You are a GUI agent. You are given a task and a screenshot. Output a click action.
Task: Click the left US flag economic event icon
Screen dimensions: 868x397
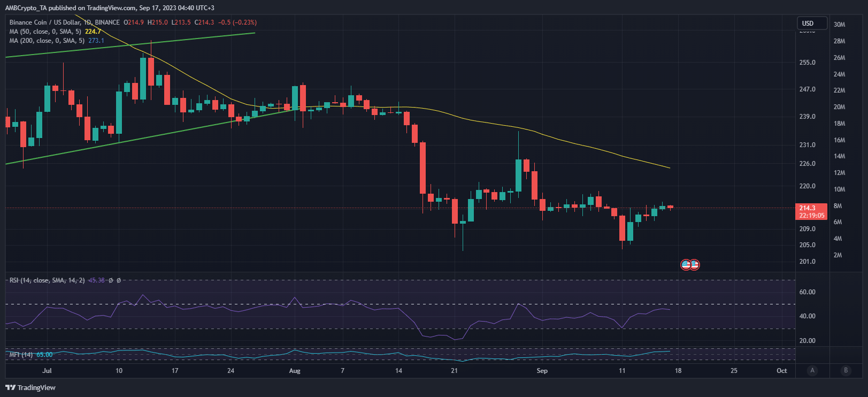[x=686, y=264]
